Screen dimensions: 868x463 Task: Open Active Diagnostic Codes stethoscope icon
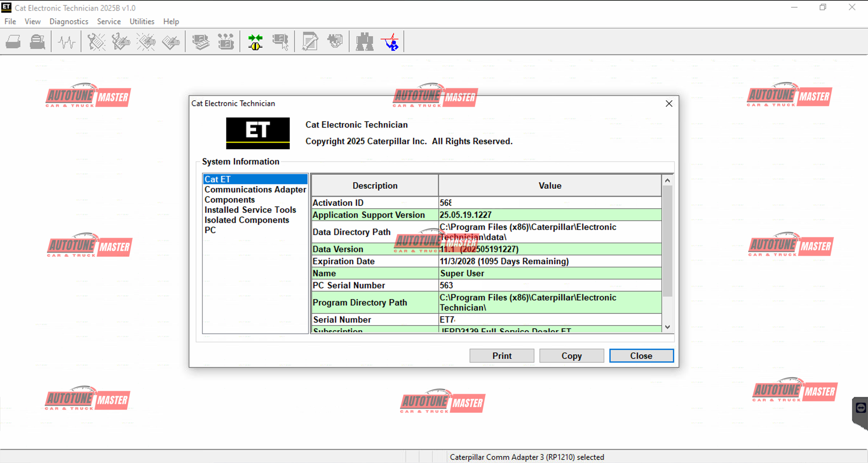point(96,42)
